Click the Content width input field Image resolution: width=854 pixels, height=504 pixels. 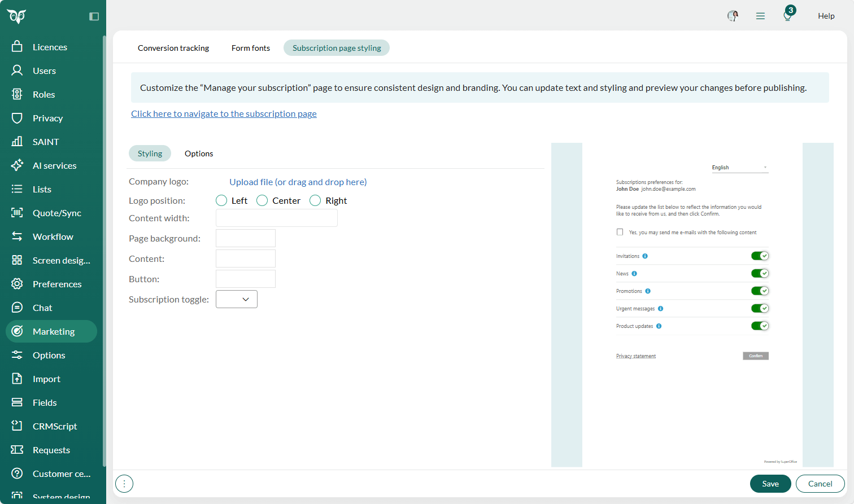tap(276, 218)
